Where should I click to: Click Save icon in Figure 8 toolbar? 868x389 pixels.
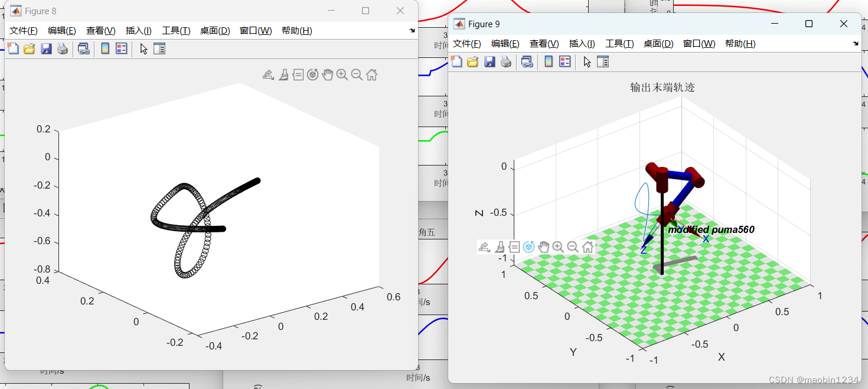pos(46,49)
